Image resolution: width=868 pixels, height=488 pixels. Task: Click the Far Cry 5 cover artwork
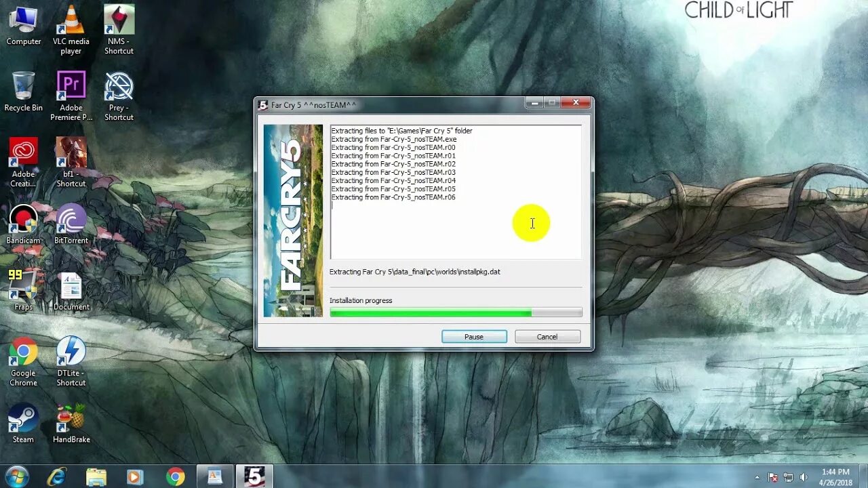[x=293, y=220]
